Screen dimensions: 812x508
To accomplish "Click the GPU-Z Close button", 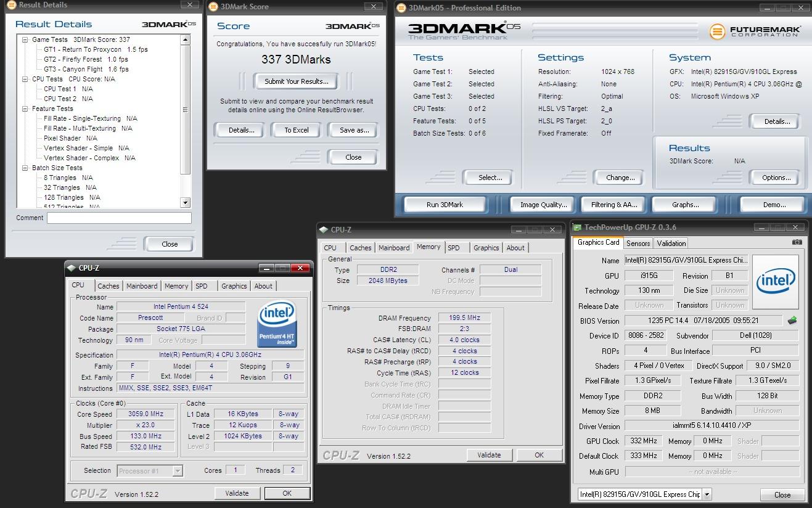I will pos(782,494).
